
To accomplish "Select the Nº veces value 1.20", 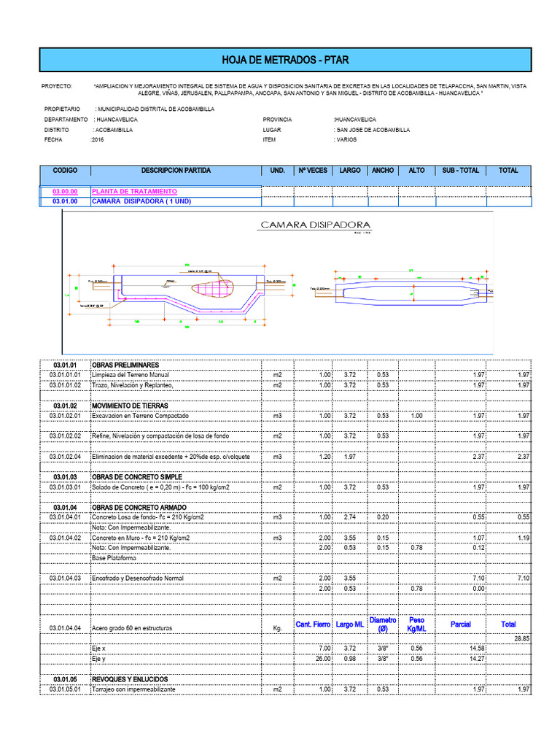I will tap(325, 457).
